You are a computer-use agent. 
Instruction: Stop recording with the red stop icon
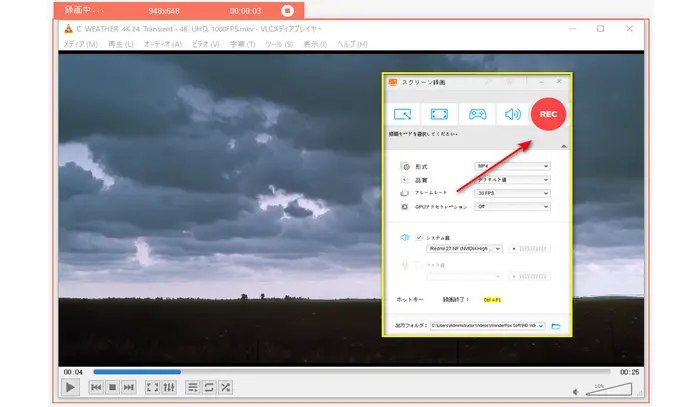coord(288,10)
